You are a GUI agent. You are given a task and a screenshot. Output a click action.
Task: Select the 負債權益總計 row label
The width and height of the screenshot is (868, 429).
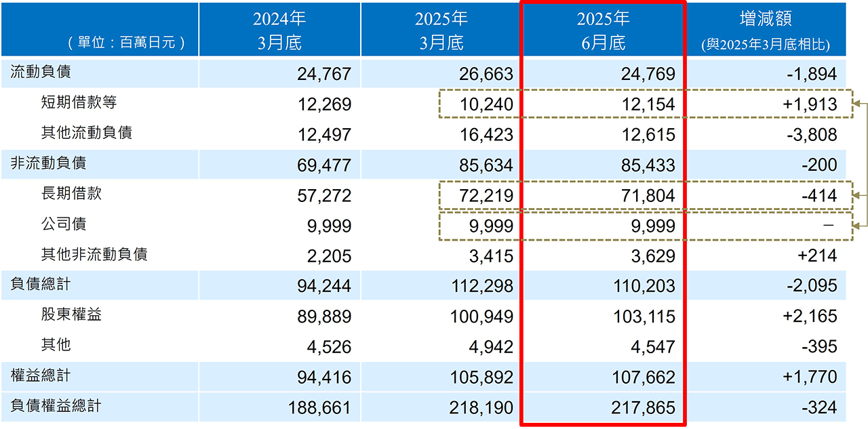(55, 406)
